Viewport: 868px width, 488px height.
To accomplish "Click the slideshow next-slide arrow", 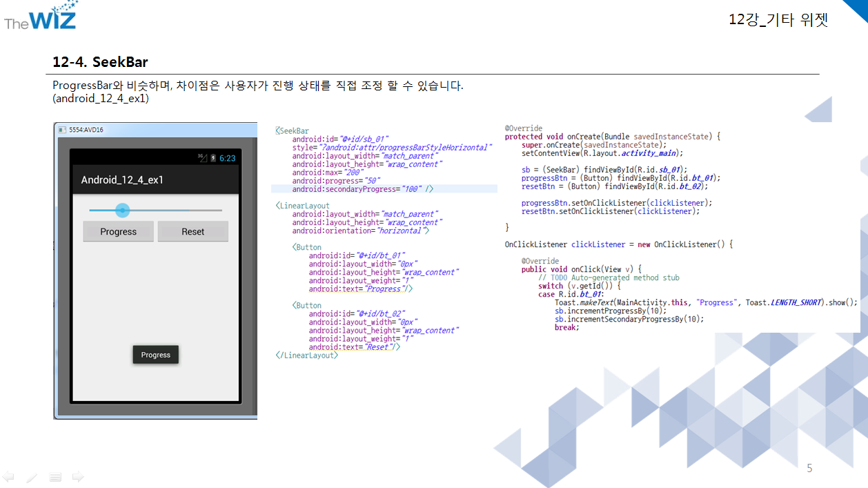I will point(78,476).
